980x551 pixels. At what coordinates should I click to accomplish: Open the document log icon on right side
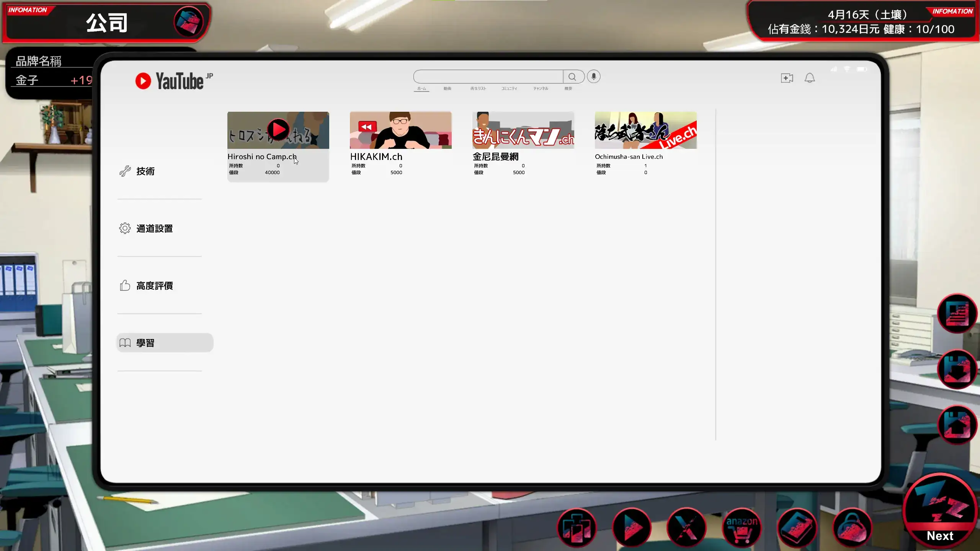coord(957,313)
